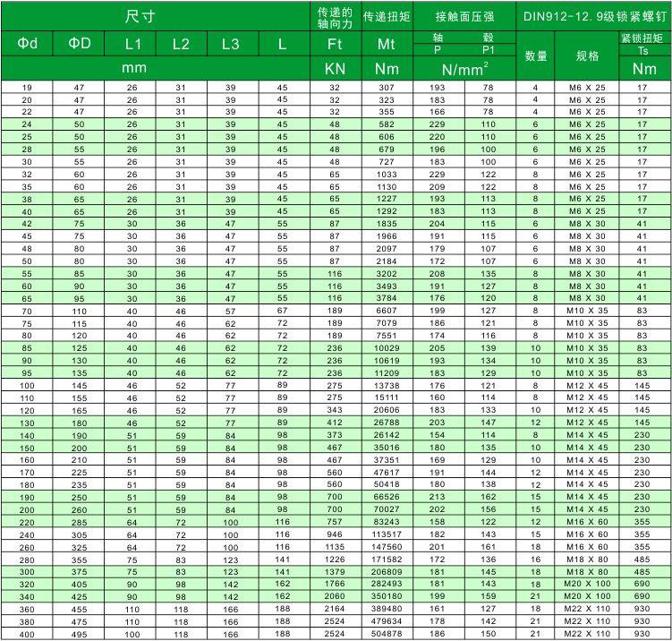672x641 pixels.
Task: Select the Ft column header
Action: click(x=335, y=43)
